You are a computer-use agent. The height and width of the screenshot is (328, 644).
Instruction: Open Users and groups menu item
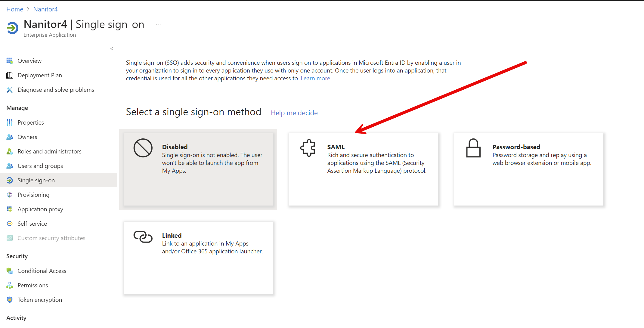40,166
